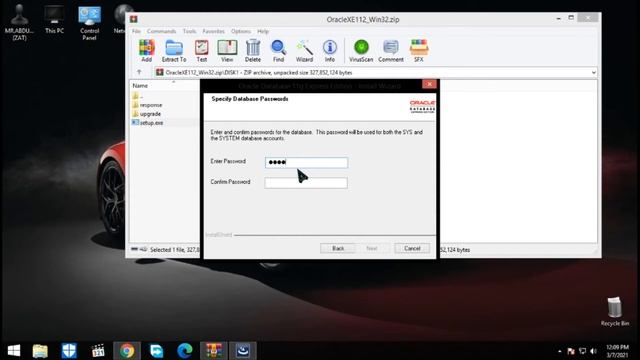Click the Info toolbar icon
Screen dimensions: 640x360
coord(330,51)
